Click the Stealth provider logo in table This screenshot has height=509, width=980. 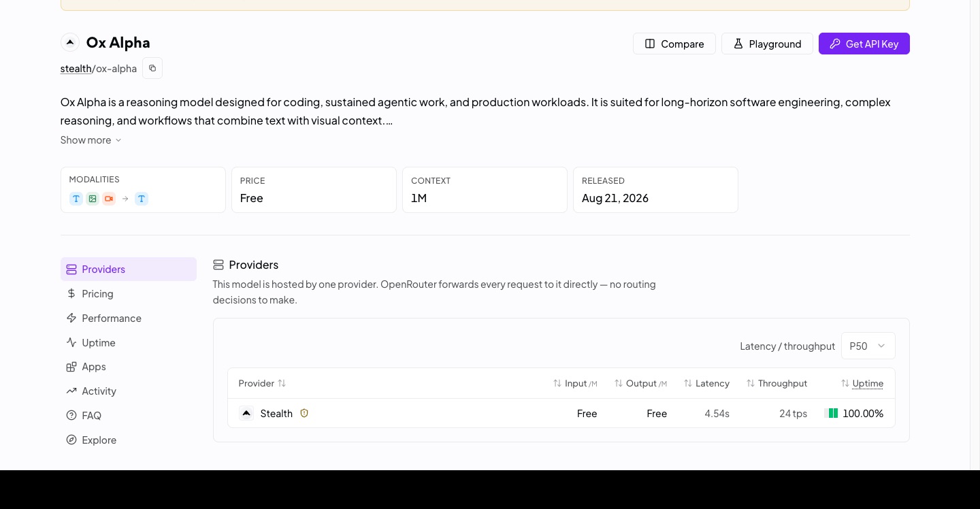pyautogui.click(x=246, y=413)
